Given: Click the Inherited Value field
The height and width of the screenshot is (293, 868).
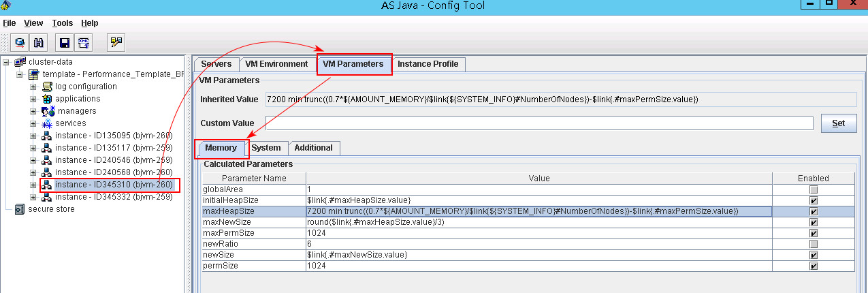Looking at the screenshot, I should point(561,99).
